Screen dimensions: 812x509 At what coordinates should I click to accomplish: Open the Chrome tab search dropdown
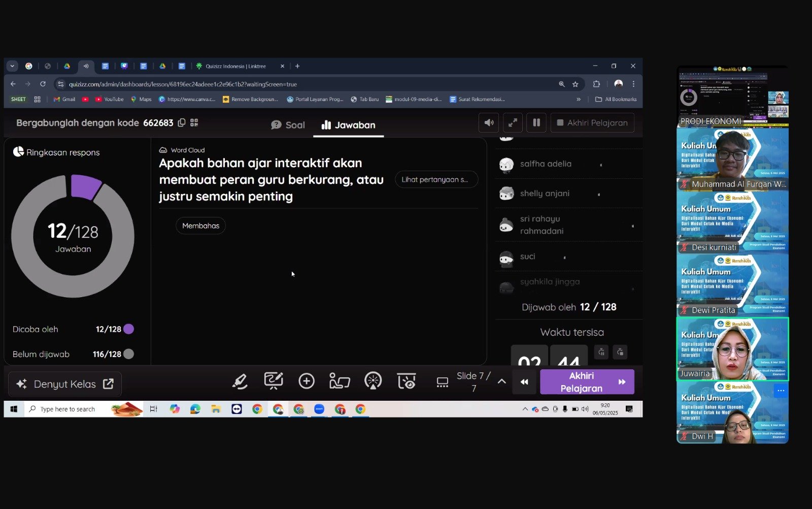pos(12,66)
